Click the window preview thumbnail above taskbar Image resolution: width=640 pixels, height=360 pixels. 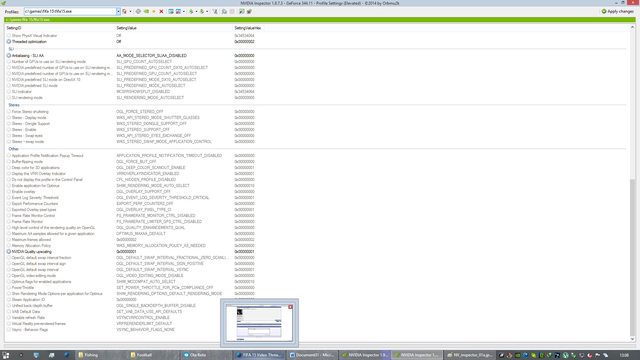click(259, 323)
